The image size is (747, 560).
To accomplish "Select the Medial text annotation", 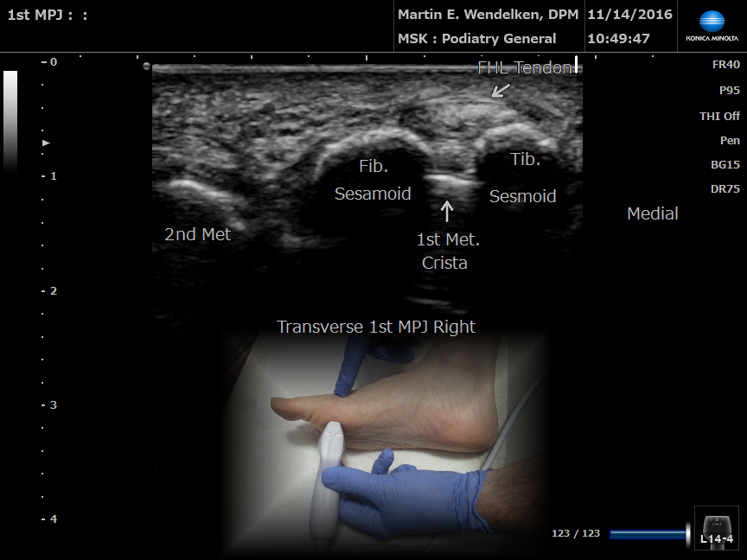I will click(x=652, y=213).
